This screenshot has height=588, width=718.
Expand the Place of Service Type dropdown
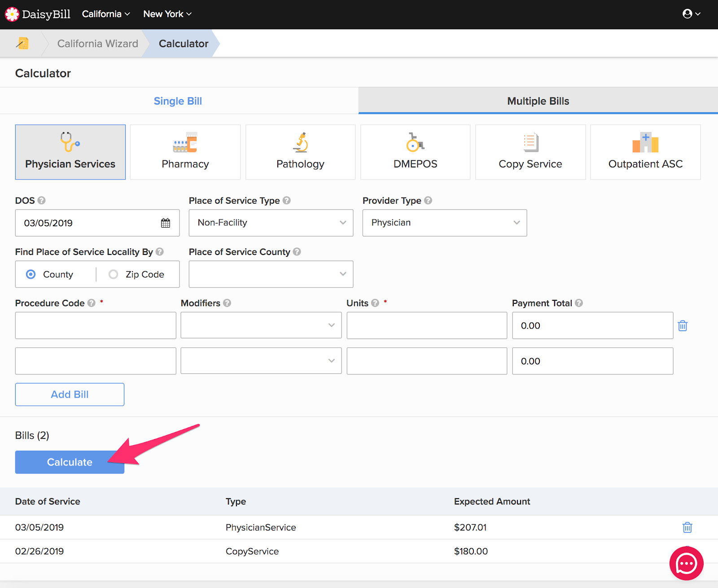click(271, 223)
